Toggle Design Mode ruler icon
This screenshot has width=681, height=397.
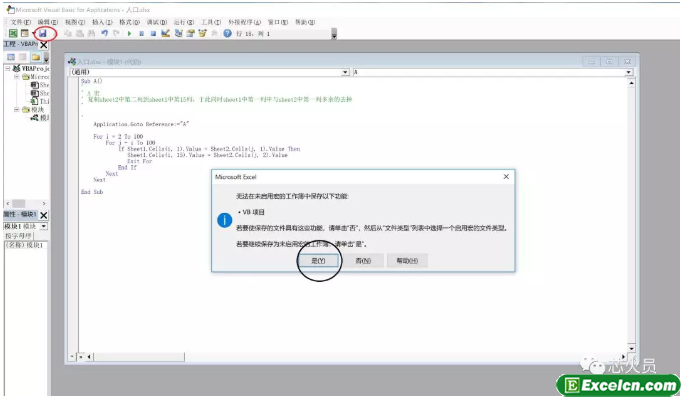coord(165,33)
